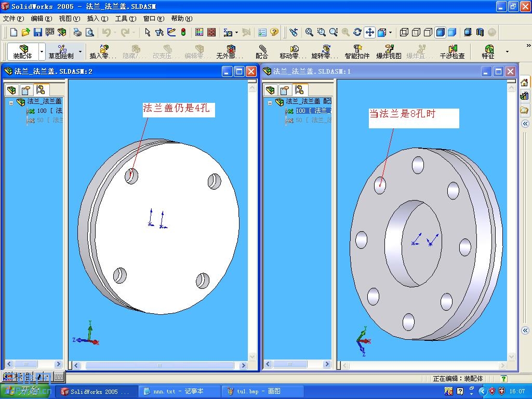Click the Rebuild traffic light icon
Viewport: 532px width, 399px height.
click(x=183, y=32)
